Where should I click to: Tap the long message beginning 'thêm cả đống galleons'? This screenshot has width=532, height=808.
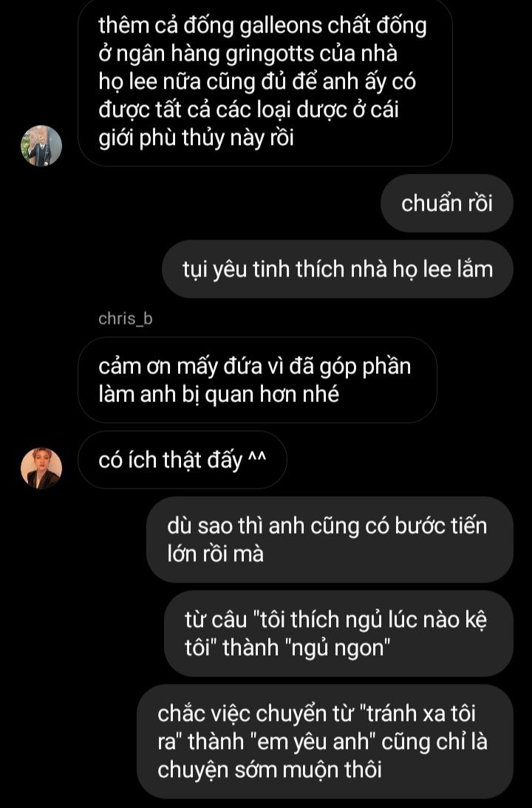click(265, 83)
